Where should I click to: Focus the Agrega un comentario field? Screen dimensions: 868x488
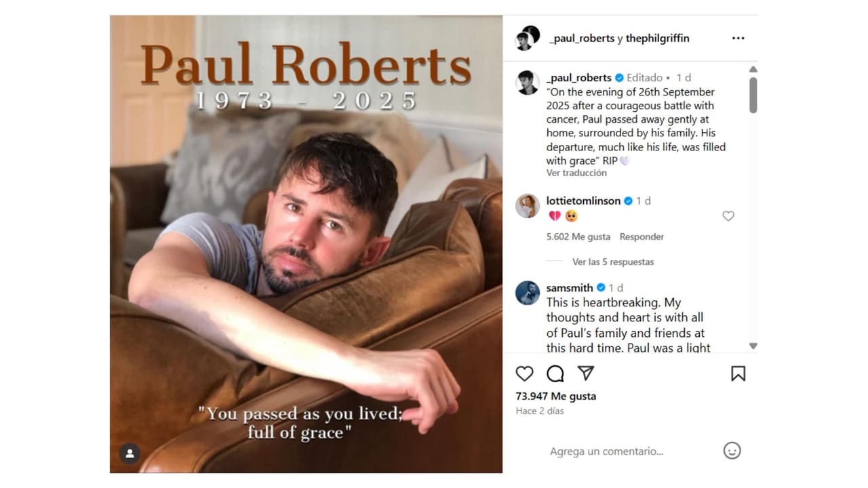click(x=606, y=451)
